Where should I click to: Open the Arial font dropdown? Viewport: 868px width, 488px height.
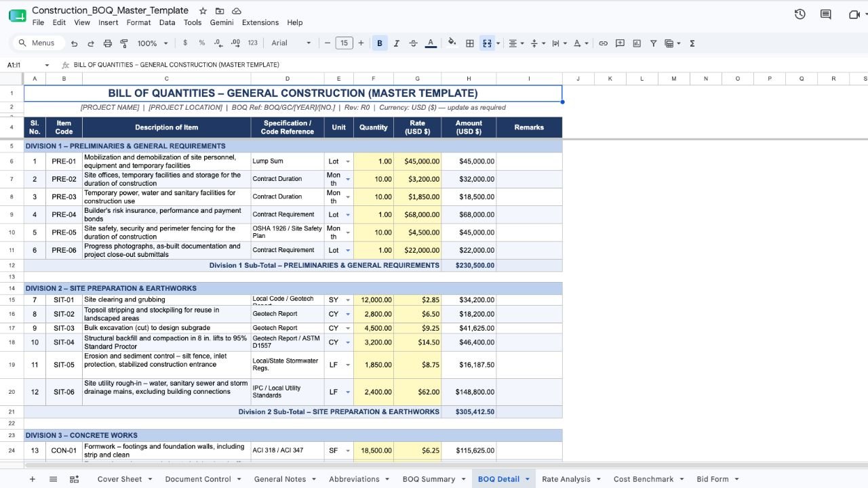[x=291, y=43]
